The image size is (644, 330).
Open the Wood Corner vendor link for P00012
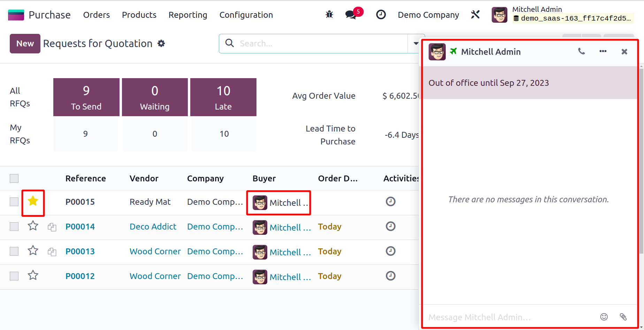tap(155, 276)
